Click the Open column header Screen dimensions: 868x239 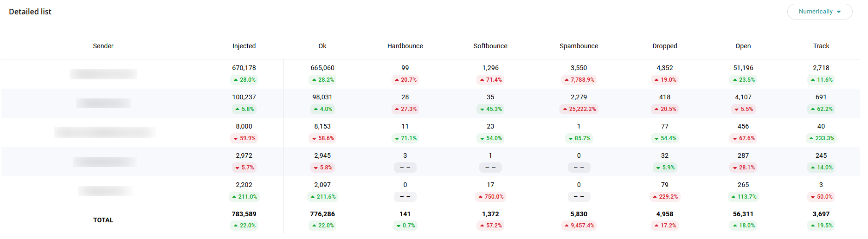tap(743, 46)
